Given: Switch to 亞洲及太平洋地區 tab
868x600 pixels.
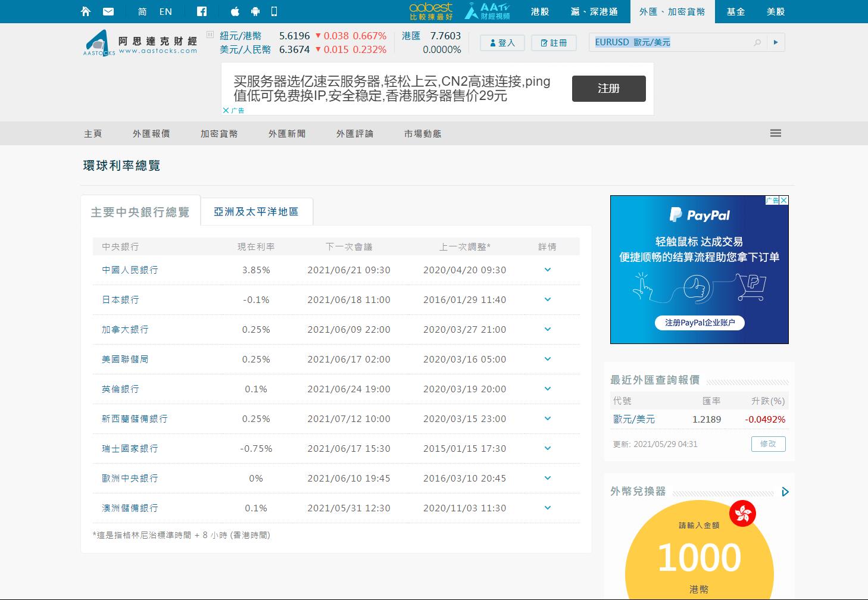Looking at the screenshot, I should click(256, 211).
